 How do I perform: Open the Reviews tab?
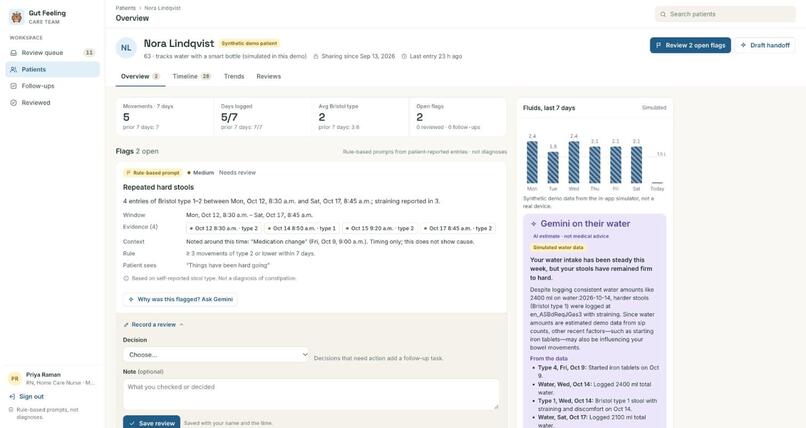[x=268, y=77]
